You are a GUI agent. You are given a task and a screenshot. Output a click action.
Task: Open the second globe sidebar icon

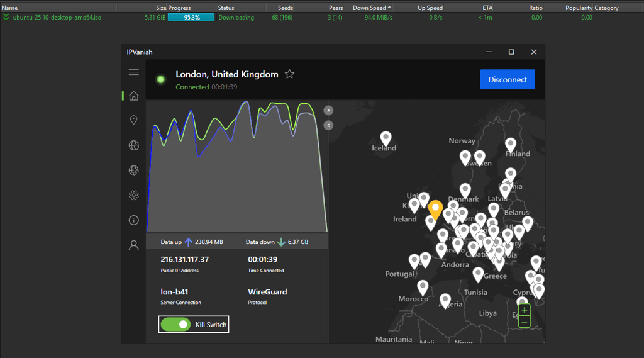pos(133,170)
